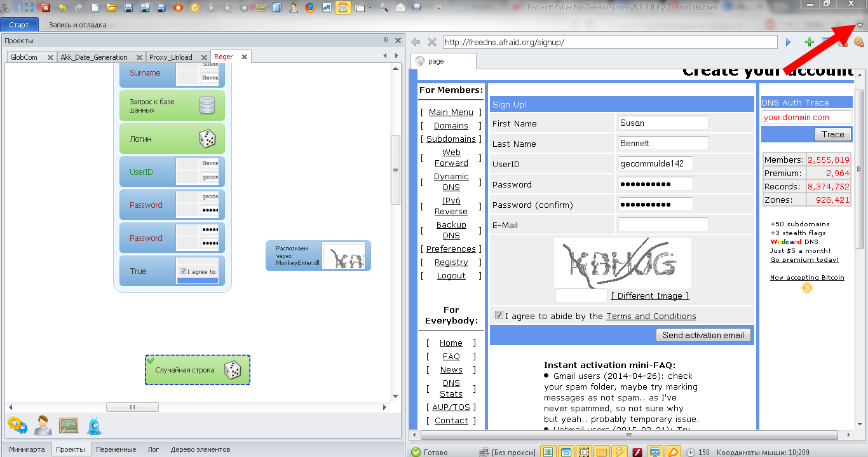Start recording with the orange record icon
This screenshot has width=868, height=457.
(178, 8)
